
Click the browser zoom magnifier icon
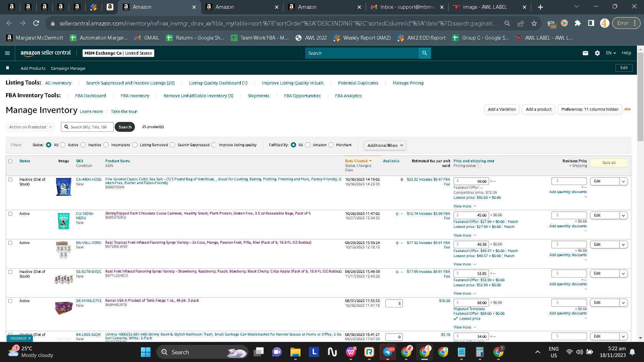[x=507, y=23]
